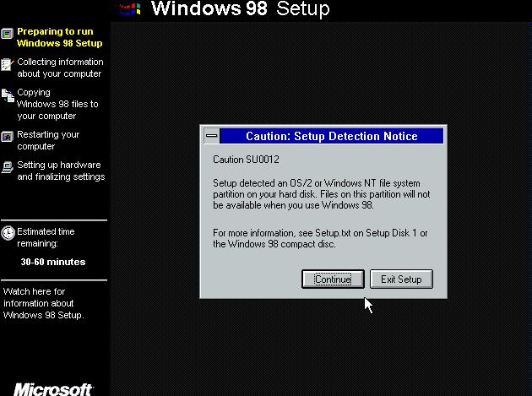Click the Microsoft logo at bottom left
The width and height of the screenshot is (532, 396).
(52, 388)
